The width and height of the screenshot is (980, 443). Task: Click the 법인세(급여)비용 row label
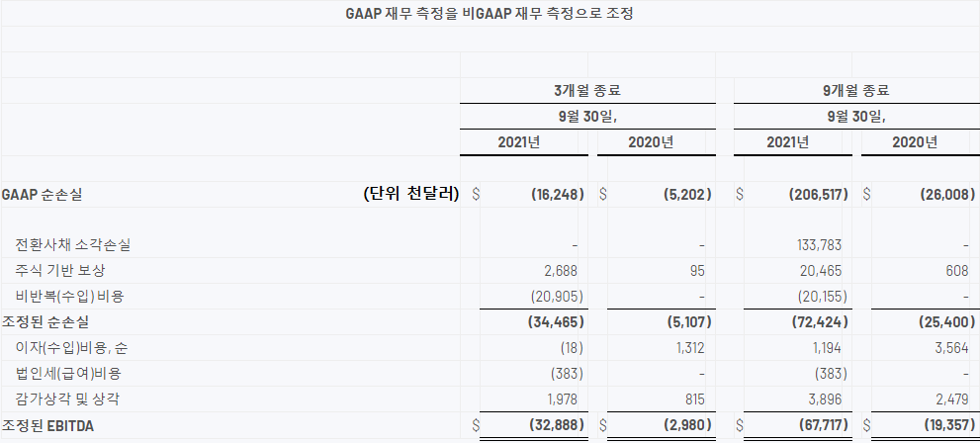tap(68, 374)
